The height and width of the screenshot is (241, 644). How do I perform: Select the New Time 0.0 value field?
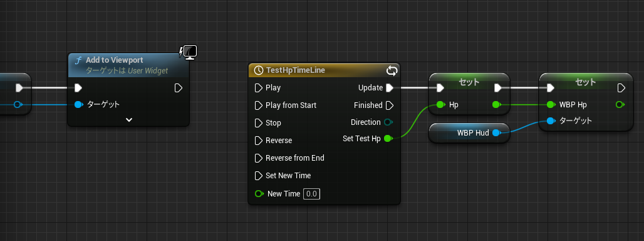click(312, 194)
